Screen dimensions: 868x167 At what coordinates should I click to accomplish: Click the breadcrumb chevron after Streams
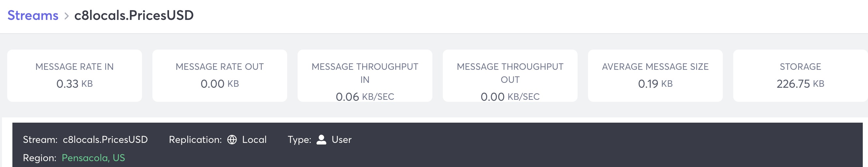(x=66, y=16)
